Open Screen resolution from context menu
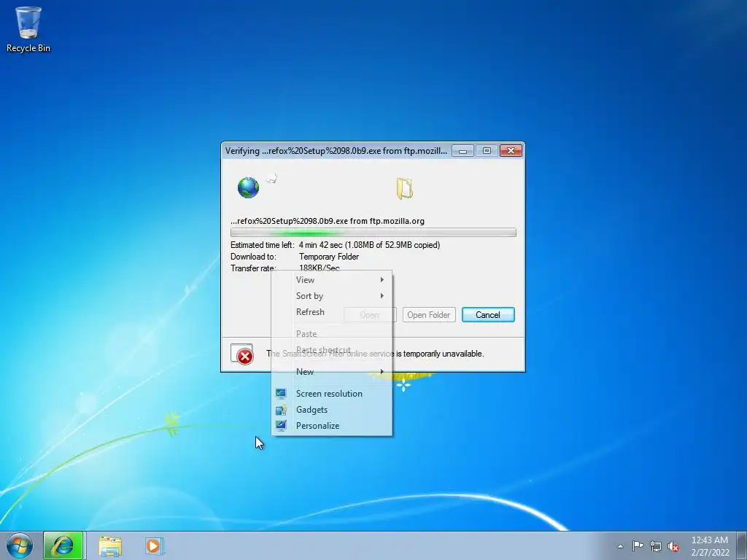Image resolution: width=747 pixels, height=560 pixels. [332, 394]
